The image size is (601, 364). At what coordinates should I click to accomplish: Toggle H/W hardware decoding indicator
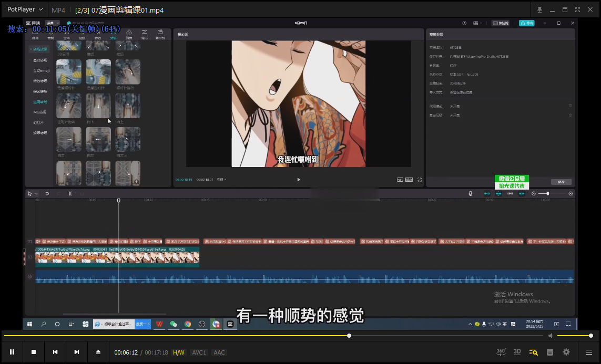[179, 352]
